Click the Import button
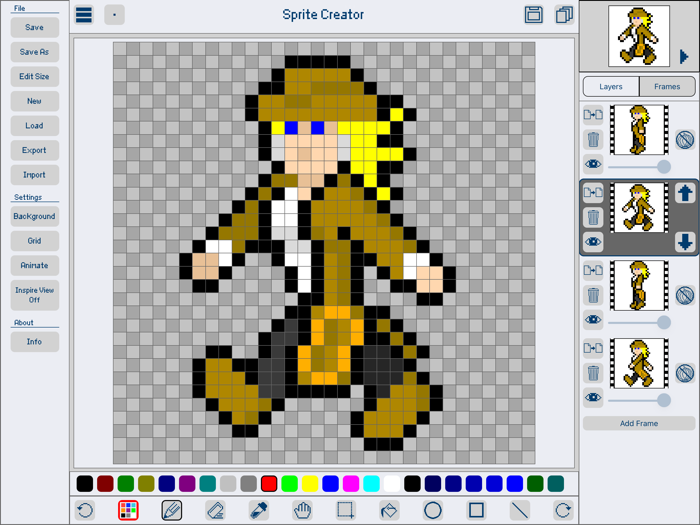This screenshot has width=700, height=525. coord(34,175)
